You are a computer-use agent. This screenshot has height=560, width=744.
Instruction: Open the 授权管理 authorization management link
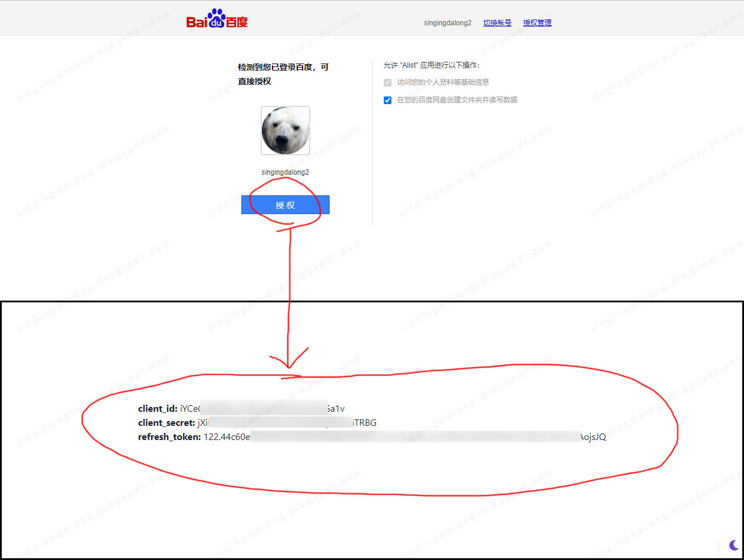(x=537, y=23)
